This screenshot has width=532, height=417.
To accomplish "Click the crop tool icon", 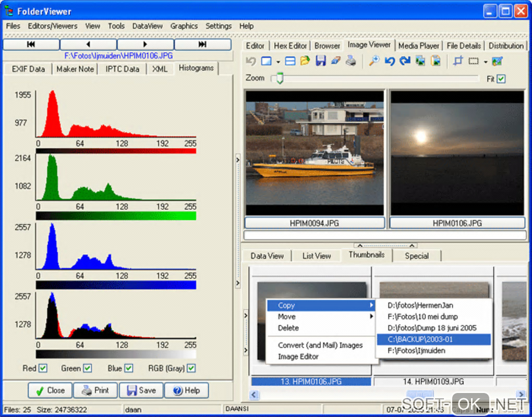I will click(458, 61).
